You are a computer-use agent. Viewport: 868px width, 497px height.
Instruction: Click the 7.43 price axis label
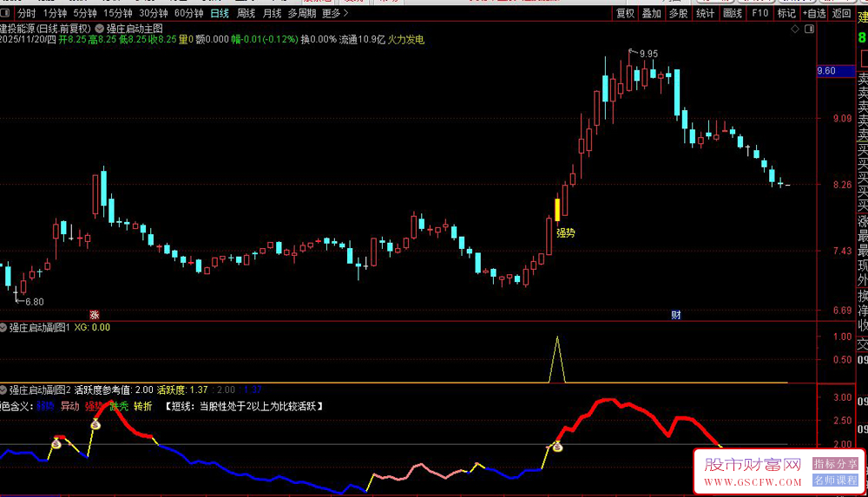click(843, 251)
